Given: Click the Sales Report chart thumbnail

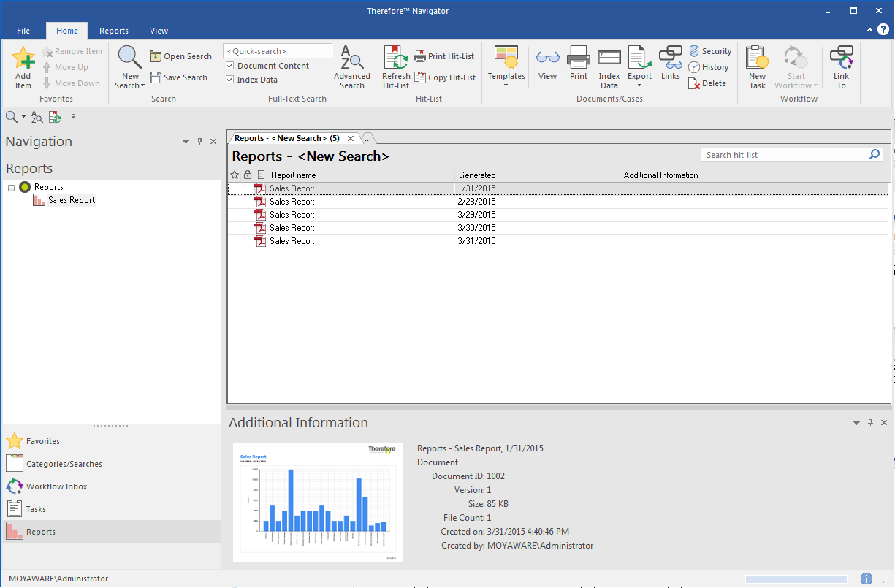Looking at the screenshot, I should coord(317,503).
